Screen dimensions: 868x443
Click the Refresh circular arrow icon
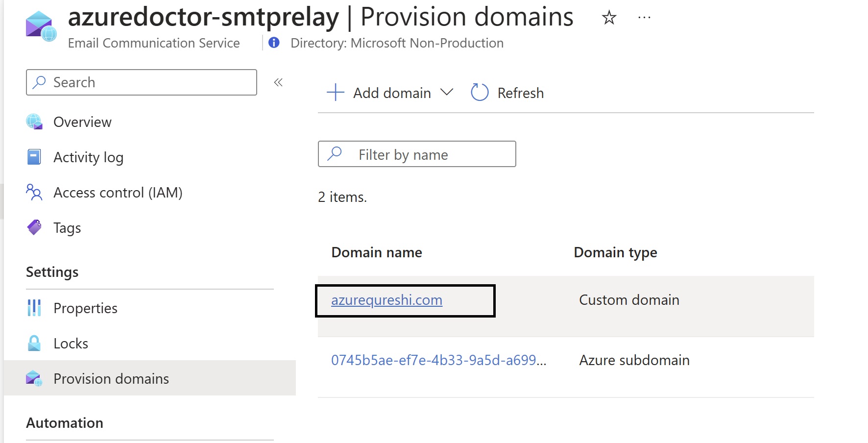[x=480, y=92]
